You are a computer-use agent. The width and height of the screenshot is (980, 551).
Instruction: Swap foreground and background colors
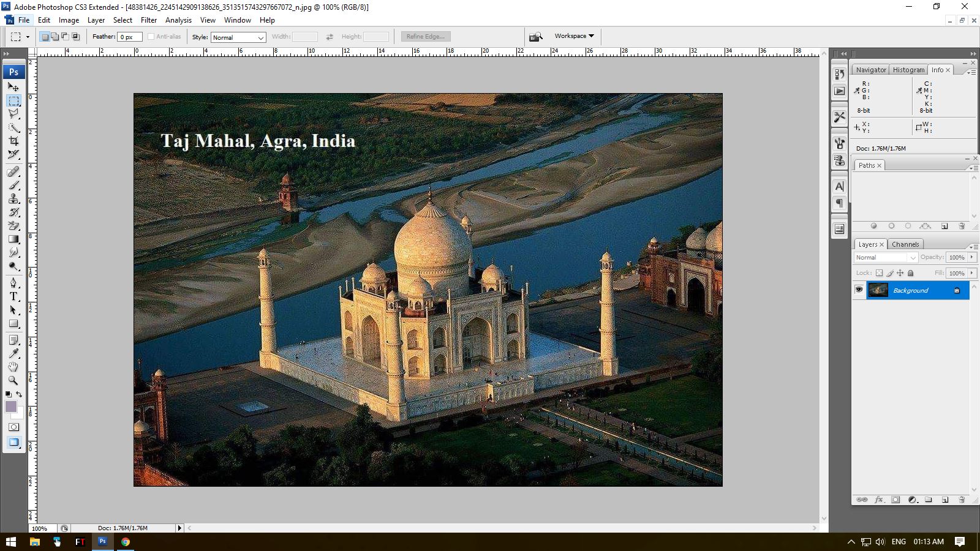(20, 394)
